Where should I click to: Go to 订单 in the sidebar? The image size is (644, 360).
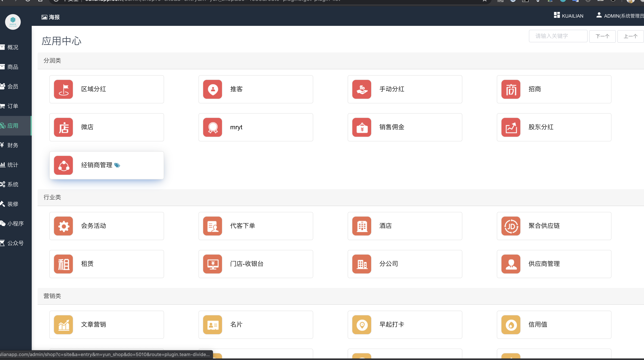pyautogui.click(x=15, y=106)
